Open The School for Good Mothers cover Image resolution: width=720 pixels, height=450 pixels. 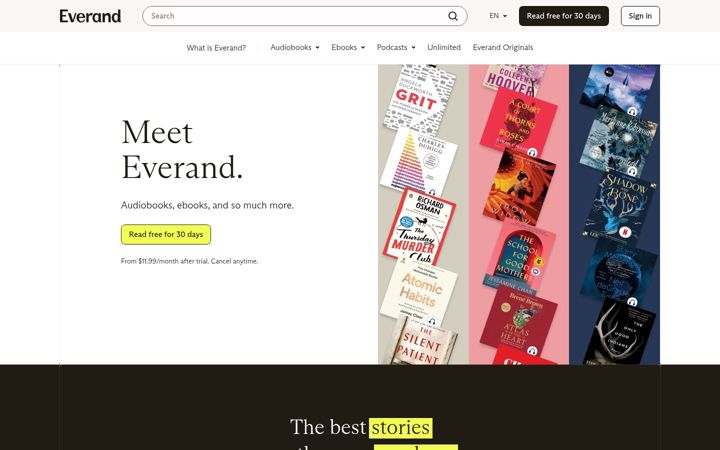tap(519, 260)
